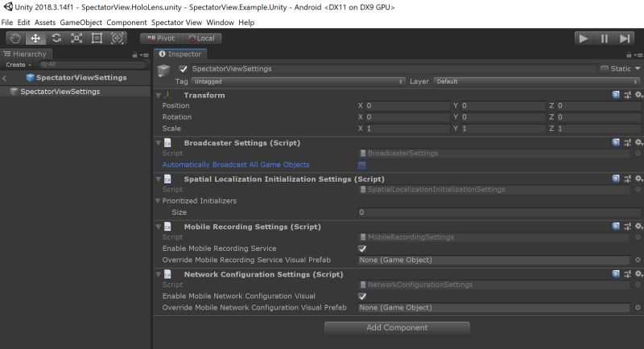This screenshot has width=644, height=349.
Task: Switch to the Inspector tab
Action: pyautogui.click(x=180, y=54)
